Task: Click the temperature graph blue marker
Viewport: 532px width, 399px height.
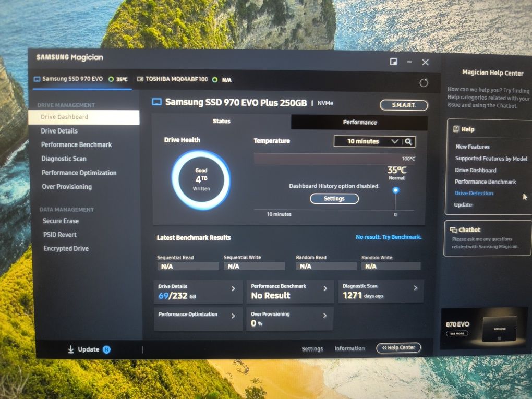Action: 395,190
